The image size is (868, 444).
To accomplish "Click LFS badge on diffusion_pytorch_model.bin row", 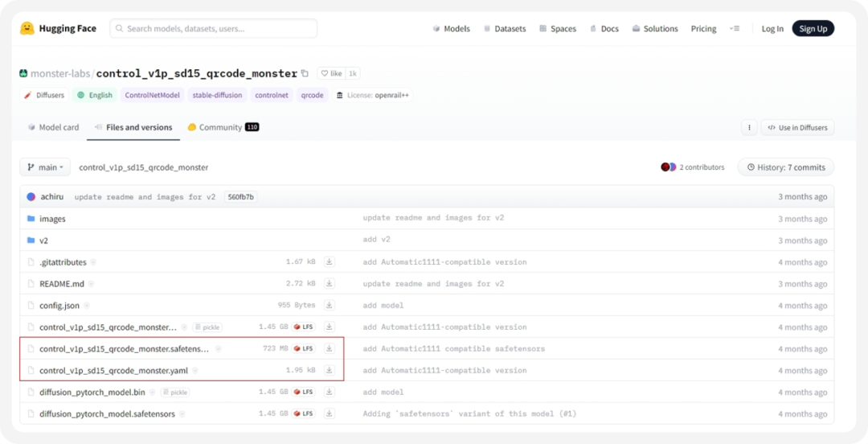I will tap(303, 392).
